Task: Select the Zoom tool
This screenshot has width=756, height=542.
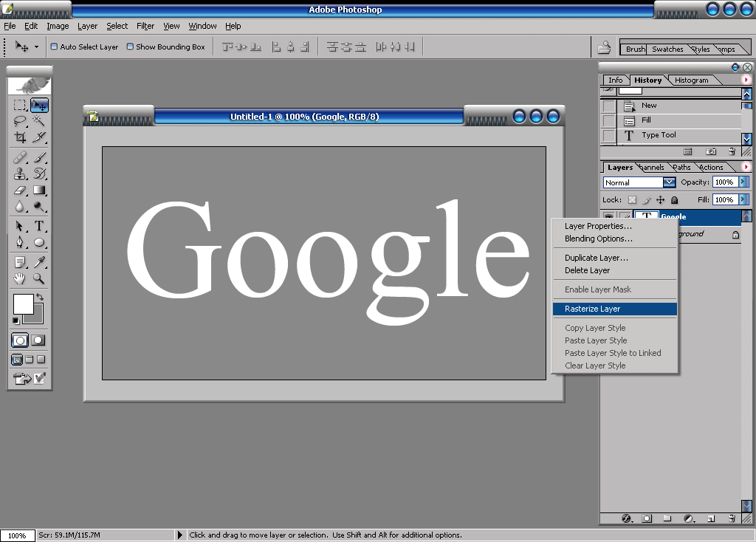Action: click(39, 278)
